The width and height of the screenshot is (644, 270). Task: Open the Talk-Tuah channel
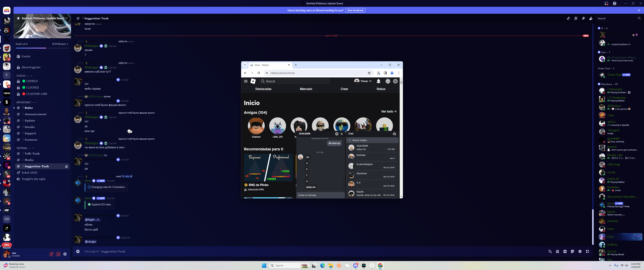click(x=32, y=154)
